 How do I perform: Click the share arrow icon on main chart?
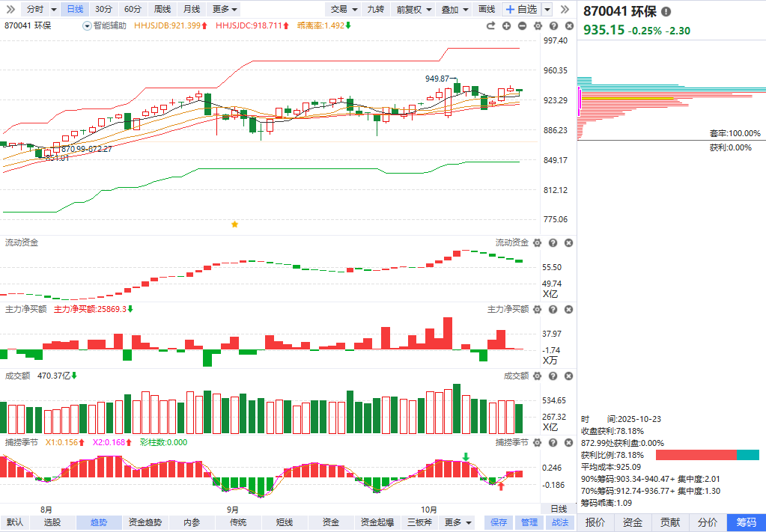[490, 25]
